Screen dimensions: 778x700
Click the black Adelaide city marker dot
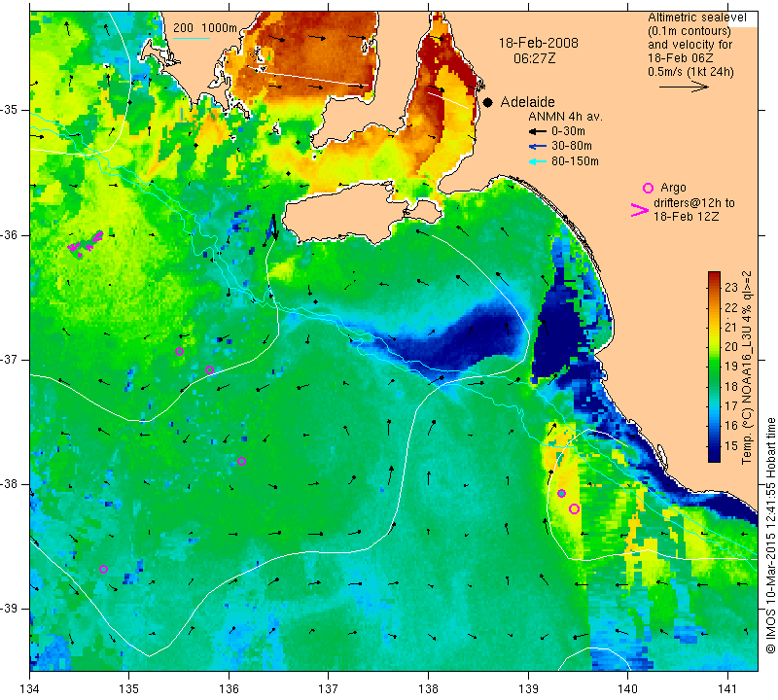pyautogui.click(x=488, y=103)
